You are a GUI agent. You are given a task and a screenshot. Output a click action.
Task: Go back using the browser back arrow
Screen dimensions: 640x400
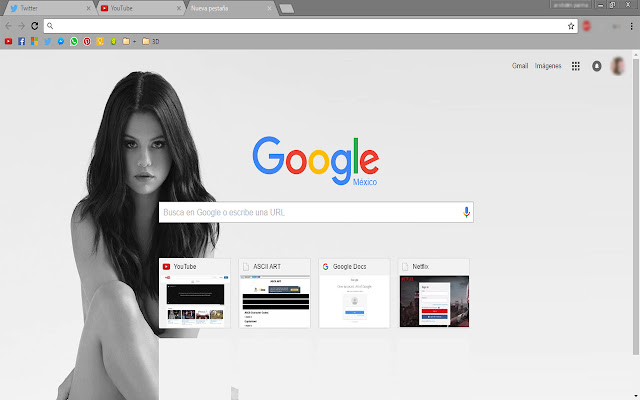(x=8, y=26)
